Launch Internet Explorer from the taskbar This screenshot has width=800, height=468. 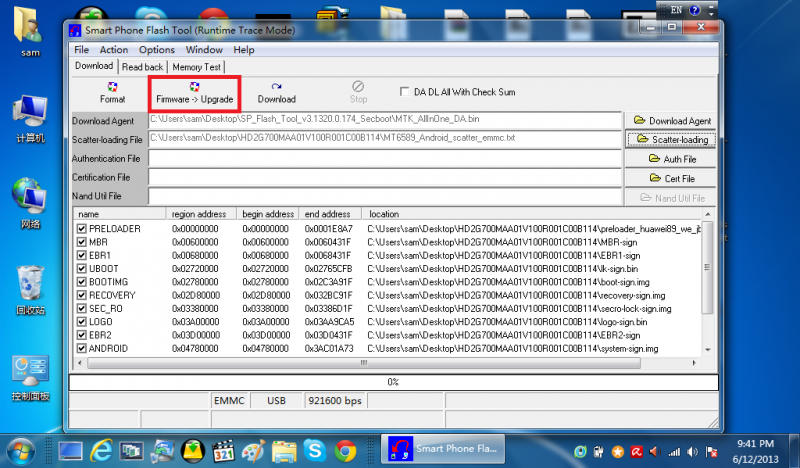pos(102,451)
